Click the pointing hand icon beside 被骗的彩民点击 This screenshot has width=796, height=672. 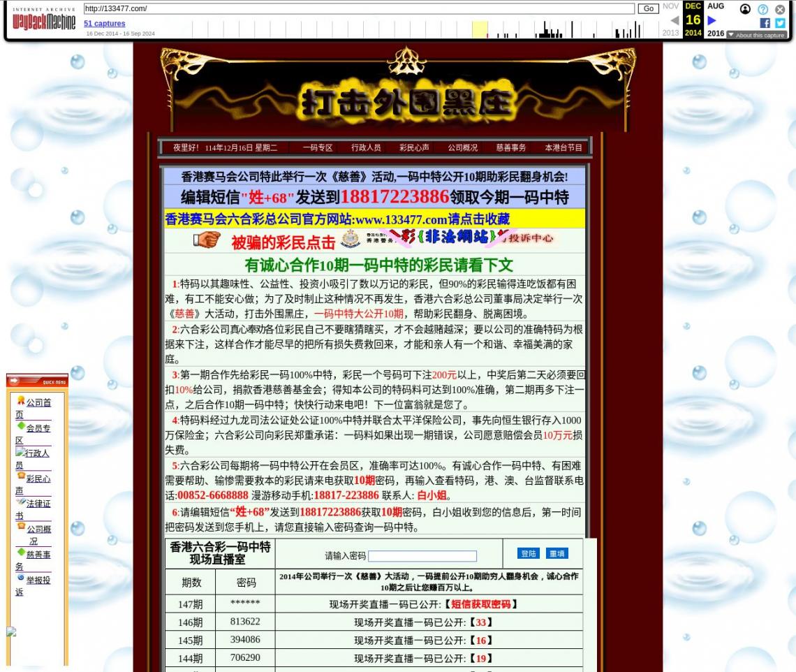tap(207, 241)
